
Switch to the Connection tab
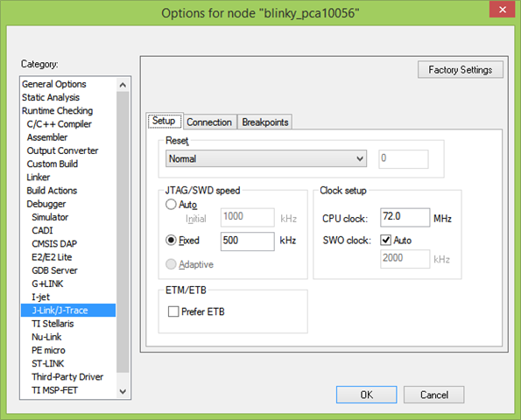point(209,122)
